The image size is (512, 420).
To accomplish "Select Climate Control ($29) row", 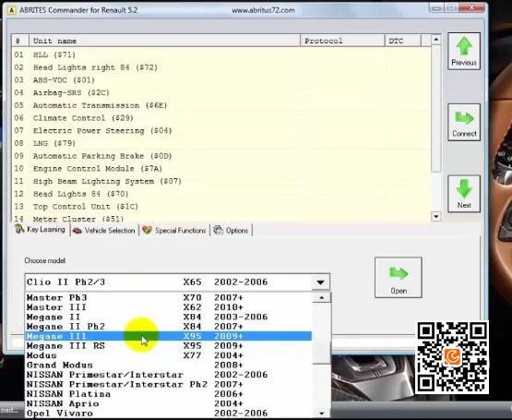I will [221, 118].
